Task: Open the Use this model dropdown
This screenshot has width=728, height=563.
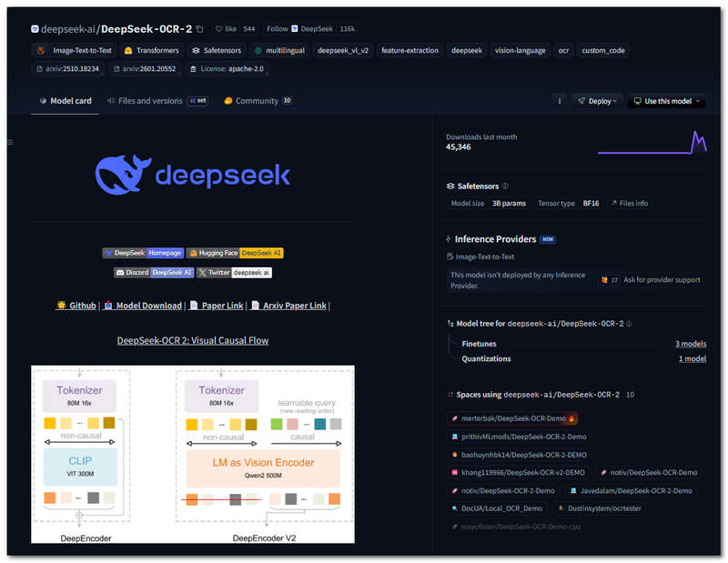Action: click(665, 101)
